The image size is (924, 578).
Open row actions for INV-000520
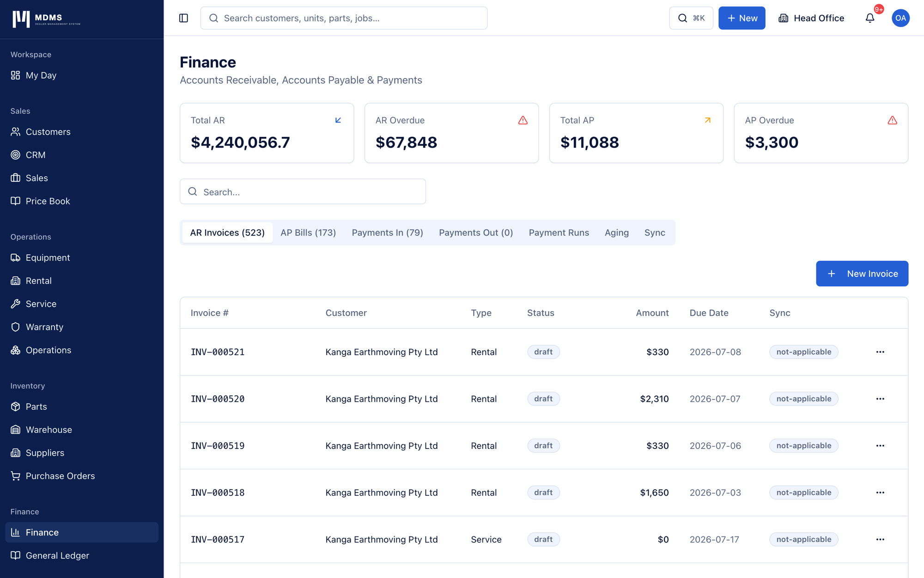pos(880,399)
